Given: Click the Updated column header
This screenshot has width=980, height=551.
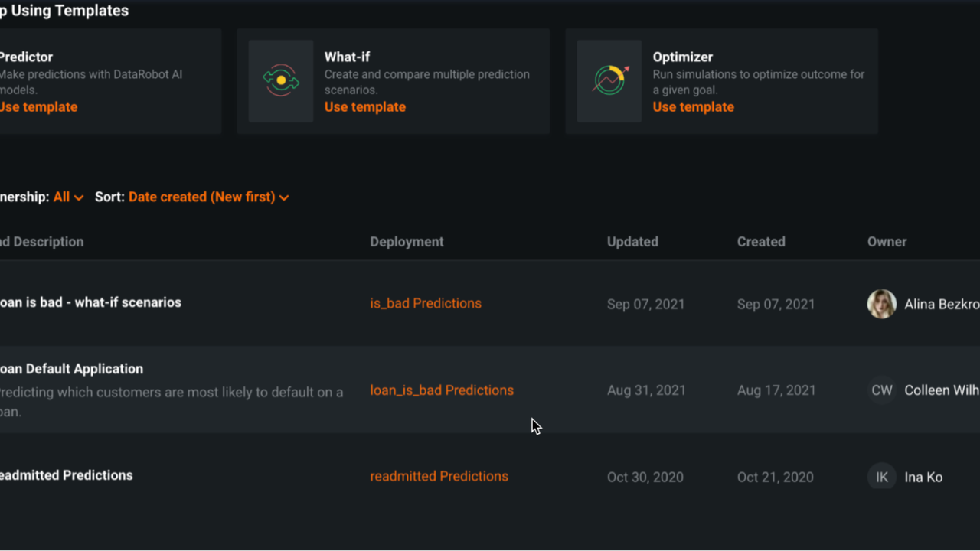Looking at the screenshot, I should coord(632,242).
